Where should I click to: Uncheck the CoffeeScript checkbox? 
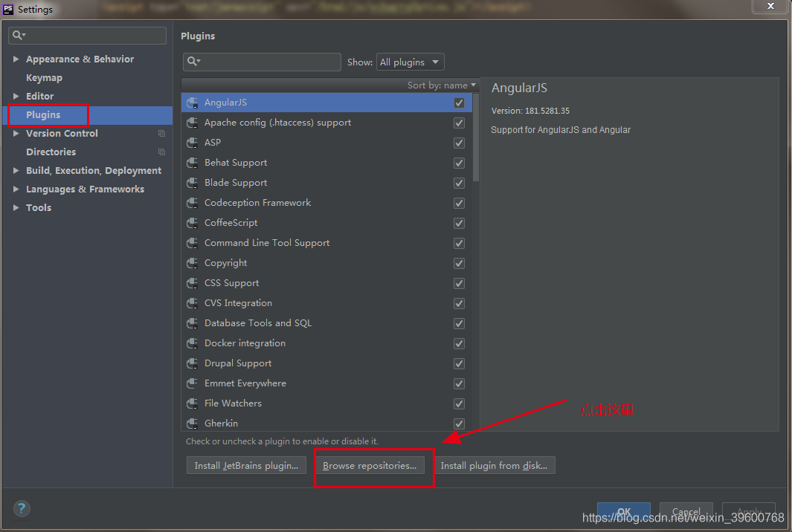point(459,223)
